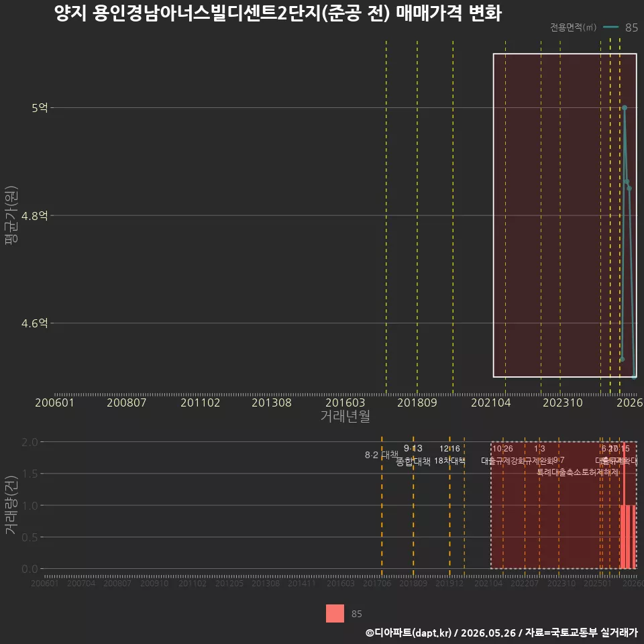Click the 10·26 date annotation
Screen dimensions: 644x644
(502, 449)
